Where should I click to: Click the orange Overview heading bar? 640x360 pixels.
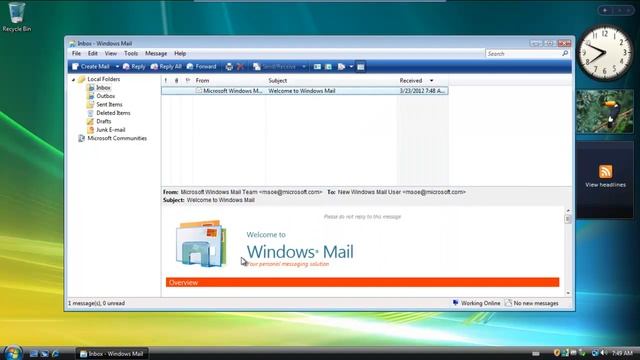click(x=362, y=282)
